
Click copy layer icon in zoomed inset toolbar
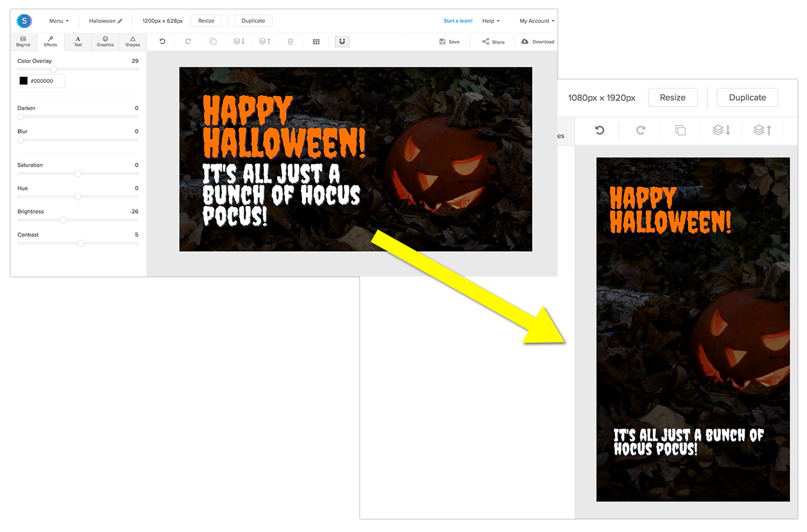click(x=681, y=130)
